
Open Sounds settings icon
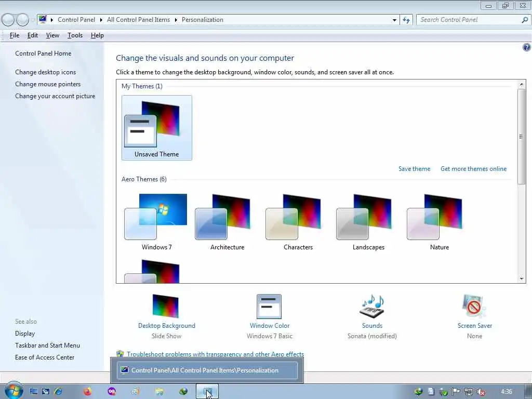coord(372,306)
